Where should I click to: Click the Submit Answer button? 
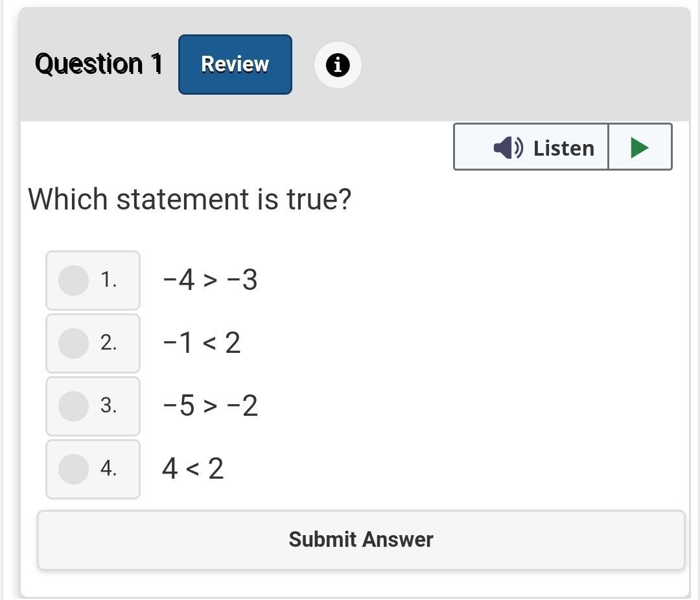pyautogui.click(x=361, y=540)
